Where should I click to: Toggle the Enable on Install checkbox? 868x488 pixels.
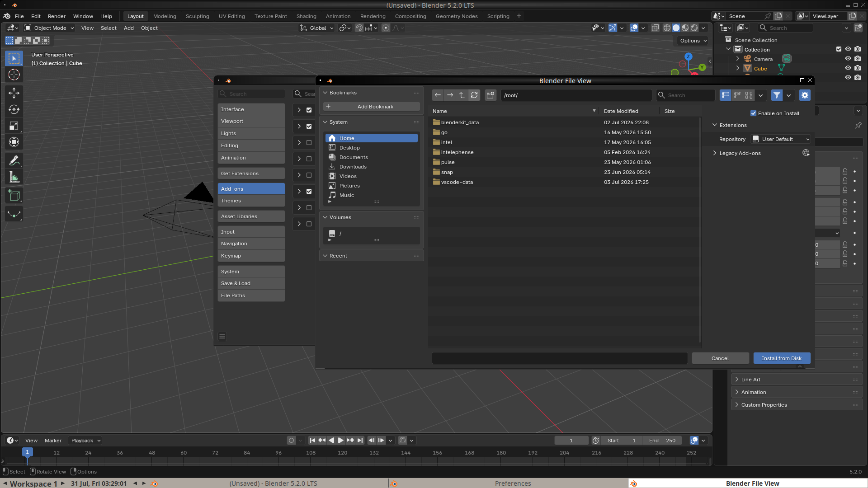[754, 113]
